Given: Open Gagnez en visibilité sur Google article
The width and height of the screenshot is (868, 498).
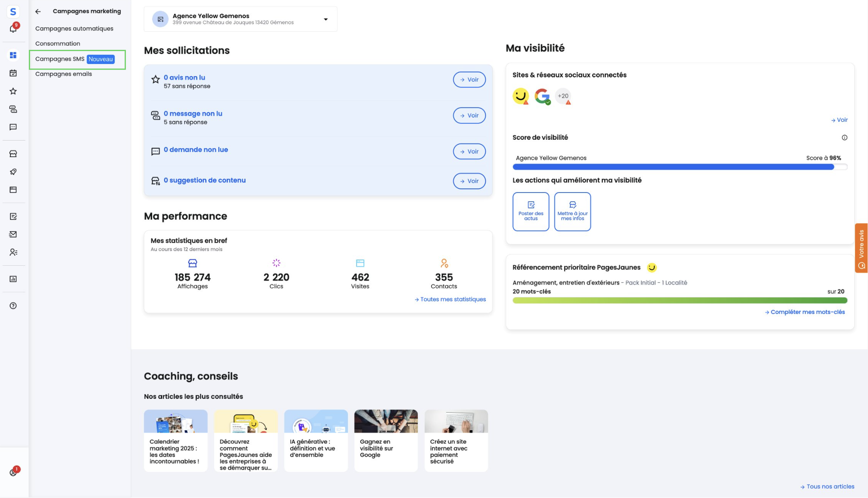Looking at the screenshot, I should (386, 441).
